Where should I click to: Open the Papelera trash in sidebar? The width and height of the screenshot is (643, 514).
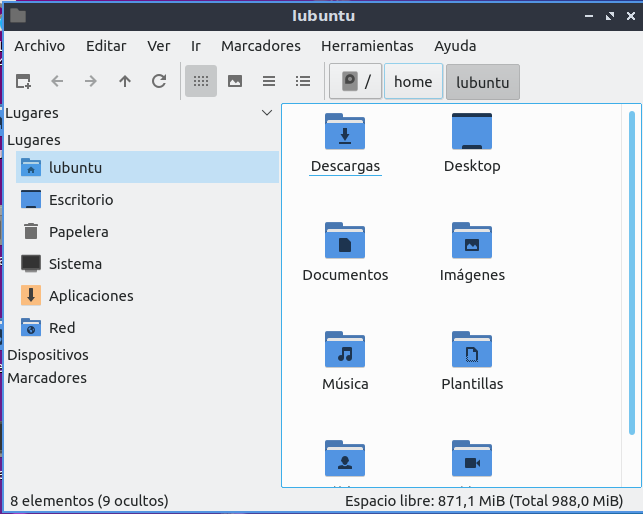(x=78, y=232)
